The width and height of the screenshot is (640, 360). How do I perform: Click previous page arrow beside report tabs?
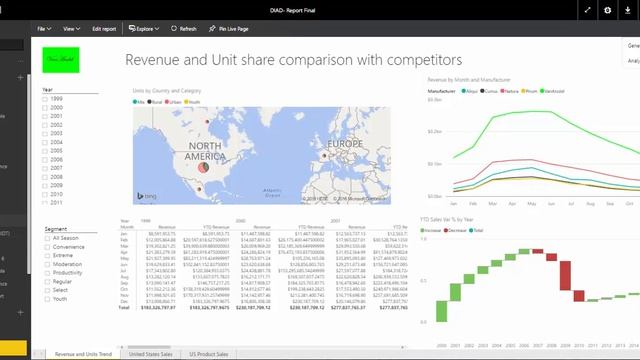[36, 354]
